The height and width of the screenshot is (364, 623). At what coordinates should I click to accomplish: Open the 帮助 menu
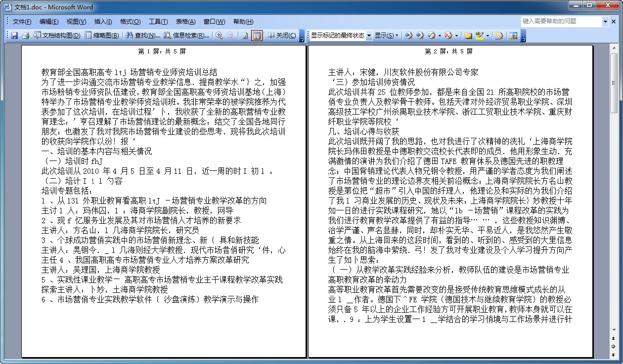(x=243, y=22)
